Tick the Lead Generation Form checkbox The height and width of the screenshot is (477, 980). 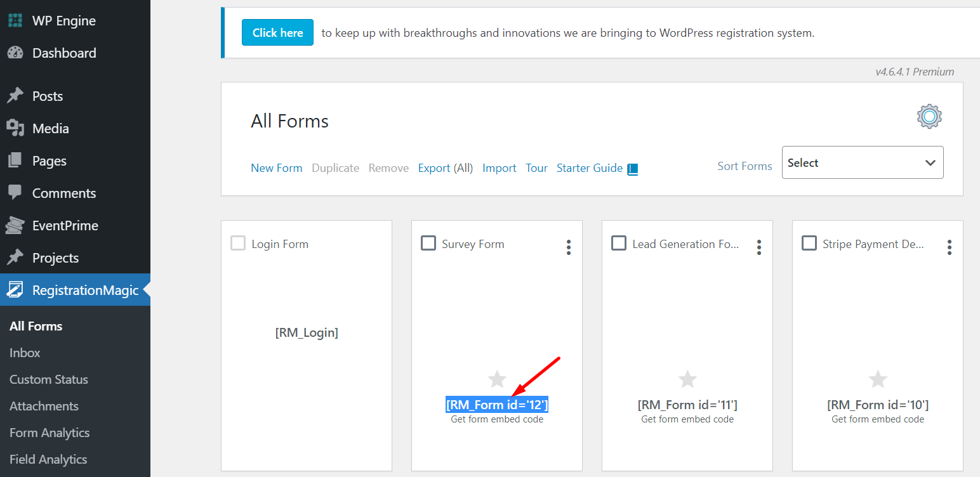(619, 243)
